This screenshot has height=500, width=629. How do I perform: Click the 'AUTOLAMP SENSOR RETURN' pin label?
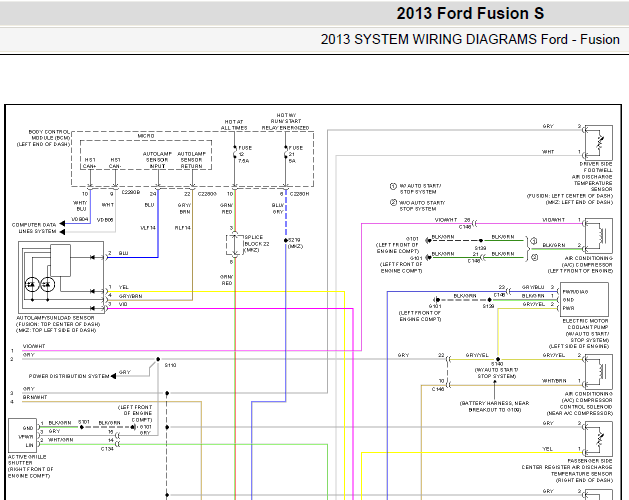pyautogui.click(x=191, y=160)
